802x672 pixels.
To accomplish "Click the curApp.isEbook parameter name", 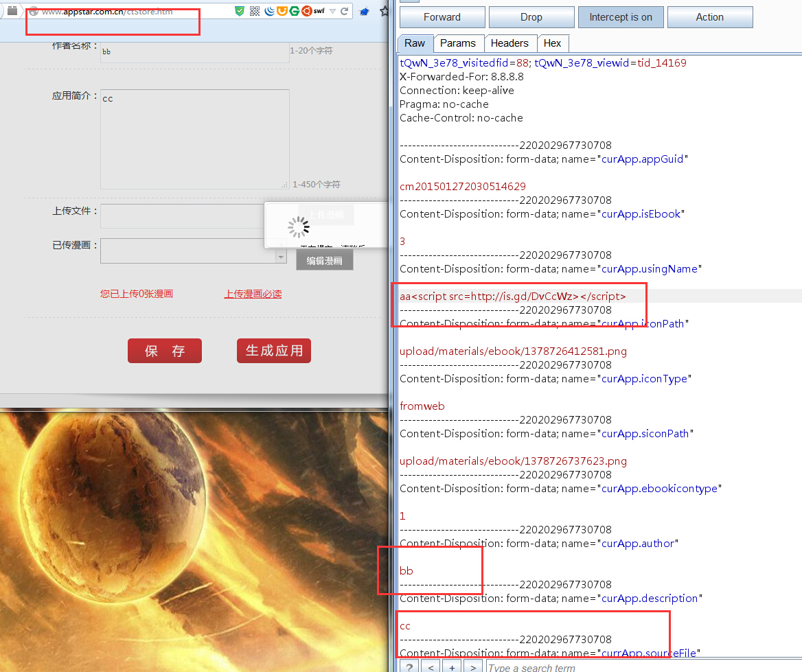I will (x=641, y=213).
